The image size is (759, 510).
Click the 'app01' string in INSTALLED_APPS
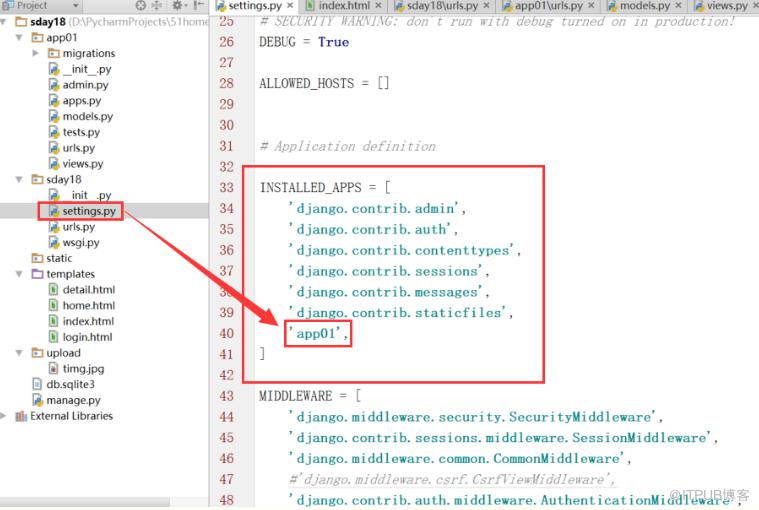[x=315, y=333]
